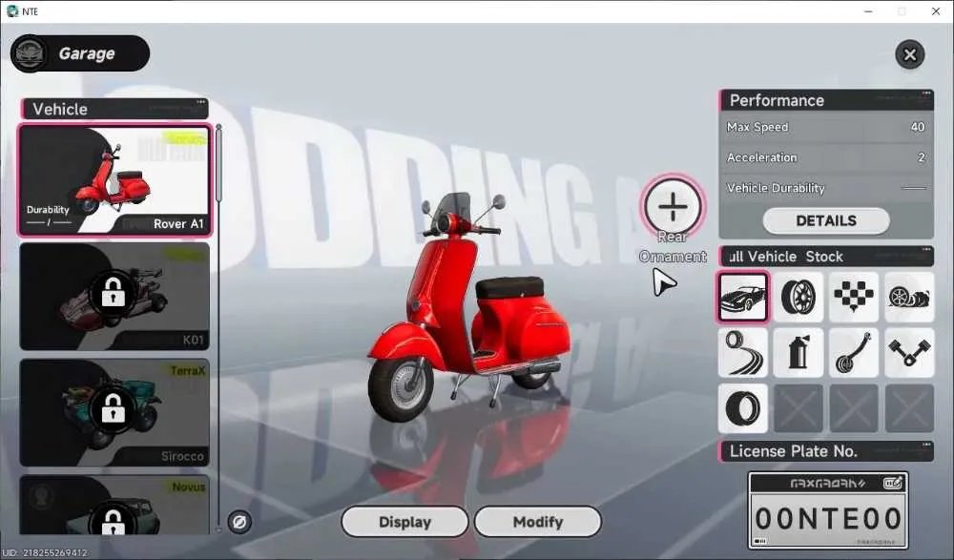Viewport: 954px width, 560px height.
Task: Open the Vehicle panel options dots
Action: click(x=200, y=102)
